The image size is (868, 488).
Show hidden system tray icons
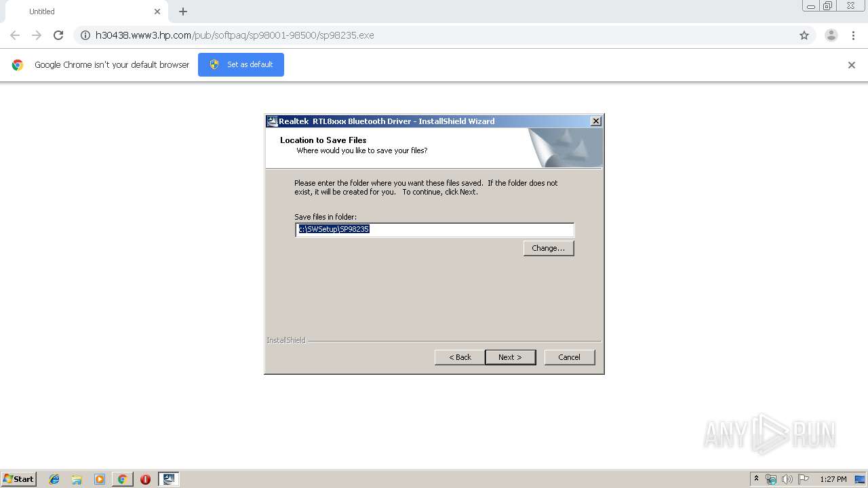756,479
